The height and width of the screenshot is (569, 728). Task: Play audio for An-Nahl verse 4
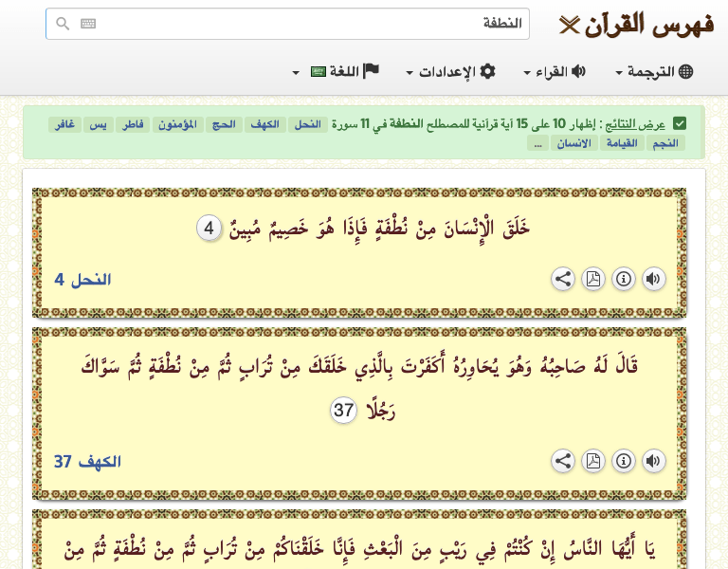click(x=653, y=279)
